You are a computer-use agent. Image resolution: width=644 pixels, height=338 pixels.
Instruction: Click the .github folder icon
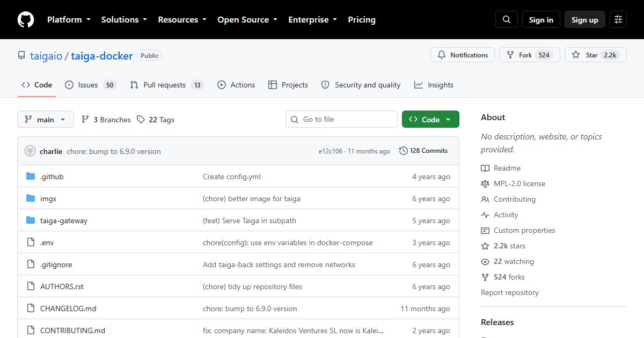[31, 177]
